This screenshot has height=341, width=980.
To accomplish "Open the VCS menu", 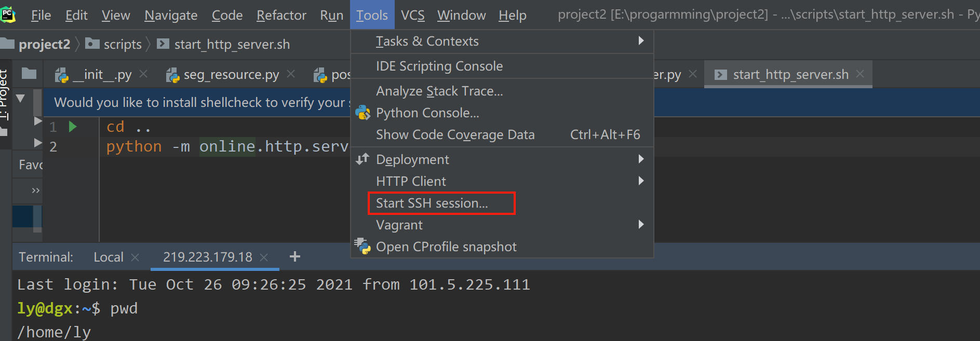I will 413,15.
